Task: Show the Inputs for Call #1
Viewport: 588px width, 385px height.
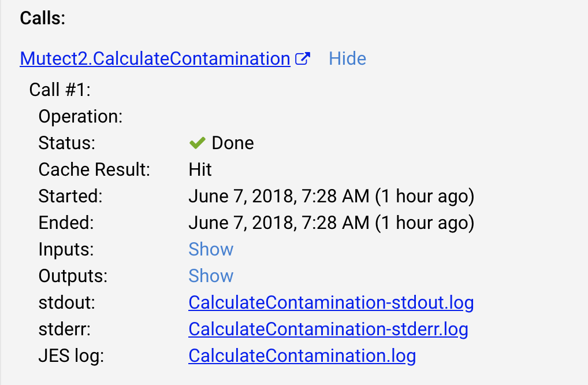Action: click(211, 249)
